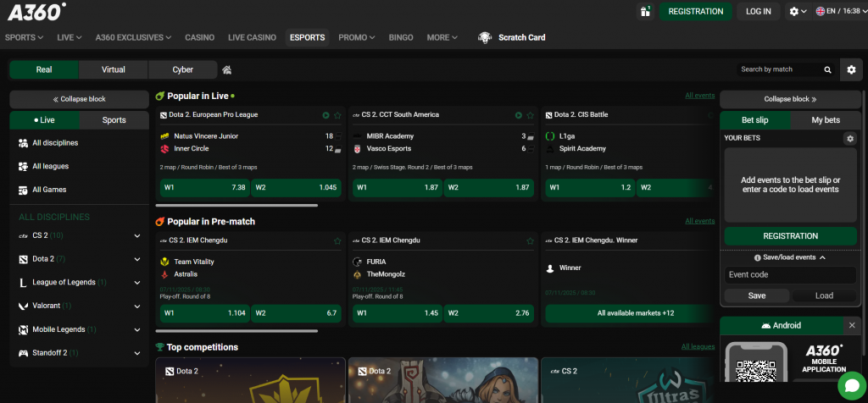Screen dimensions: 868x403
Task: Open the gift bonus icon
Action: pos(645,11)
